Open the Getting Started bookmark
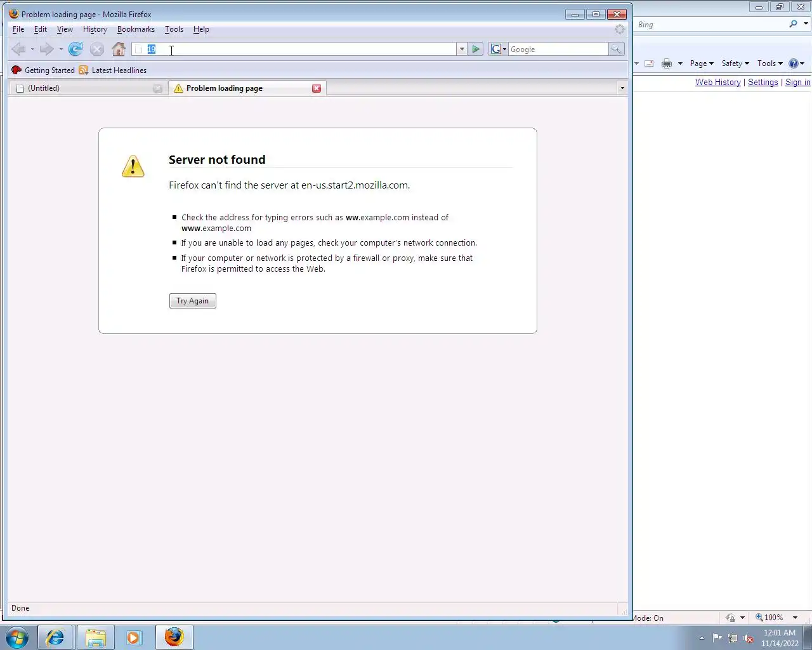The image size is (812, 650). coord(43,70)
